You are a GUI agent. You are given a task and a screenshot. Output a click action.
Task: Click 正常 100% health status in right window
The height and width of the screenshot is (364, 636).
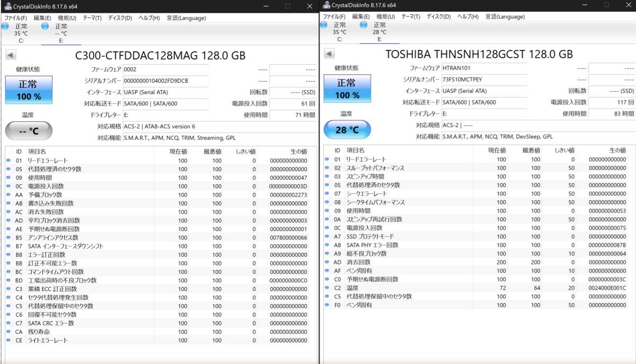point(347,88)
